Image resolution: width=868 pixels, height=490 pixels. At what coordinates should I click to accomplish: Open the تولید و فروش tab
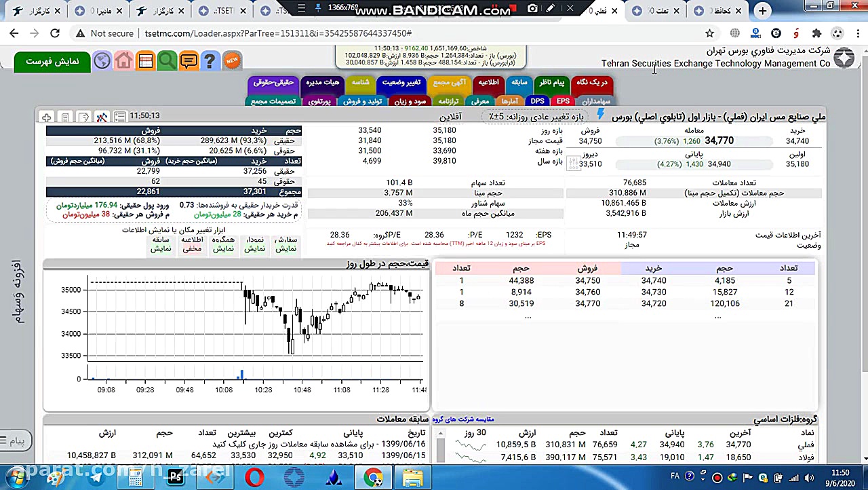[362, 101]
